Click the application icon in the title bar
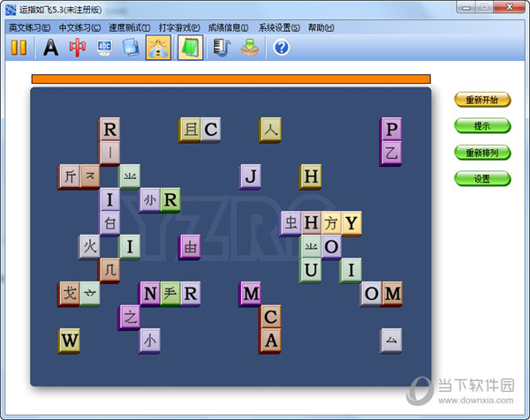The width and height of the screenshot is (530, 420). [x=11, y=10]
